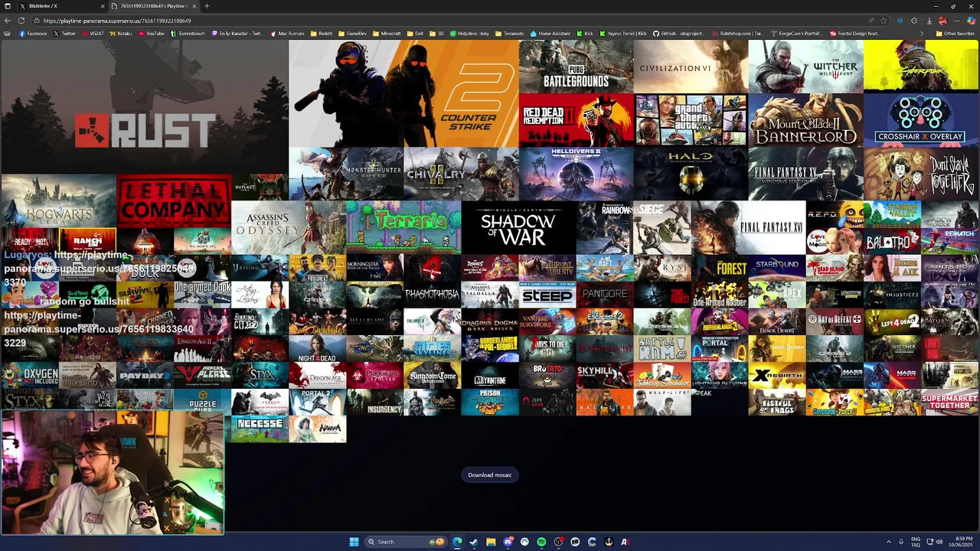Screen dimensions: 980x551
Task: Open the Facebook bookmark
Action: [x=33, y=34]
